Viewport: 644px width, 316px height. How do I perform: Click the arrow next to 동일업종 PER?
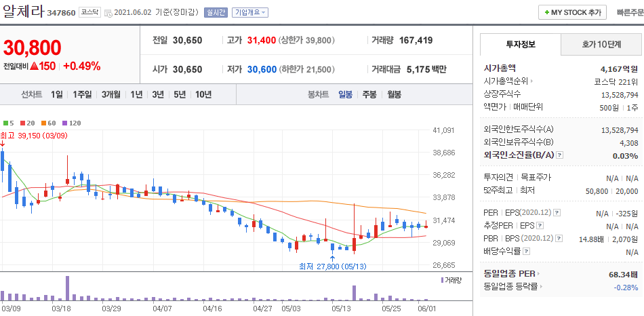pos(538,274)
